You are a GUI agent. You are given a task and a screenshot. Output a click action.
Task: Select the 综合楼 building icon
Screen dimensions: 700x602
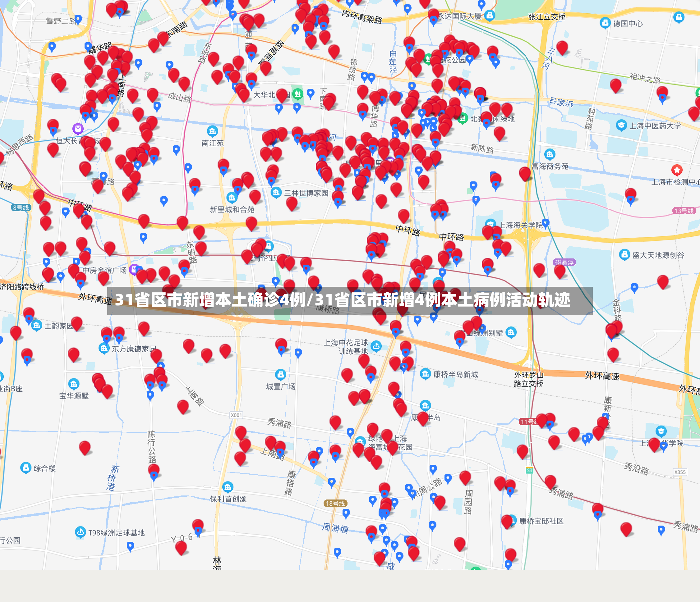coord(26,468)
